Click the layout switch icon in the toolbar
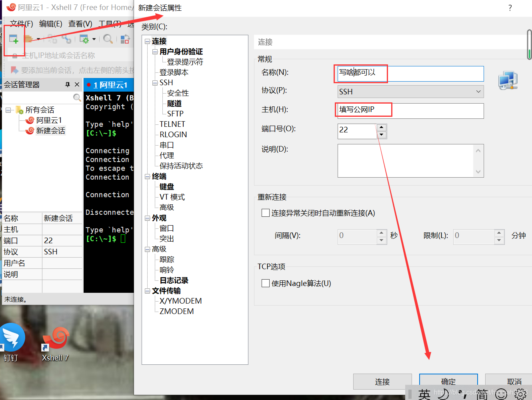Image resolution: width=532 pixels, height=400 pixels. coord(125,39)
